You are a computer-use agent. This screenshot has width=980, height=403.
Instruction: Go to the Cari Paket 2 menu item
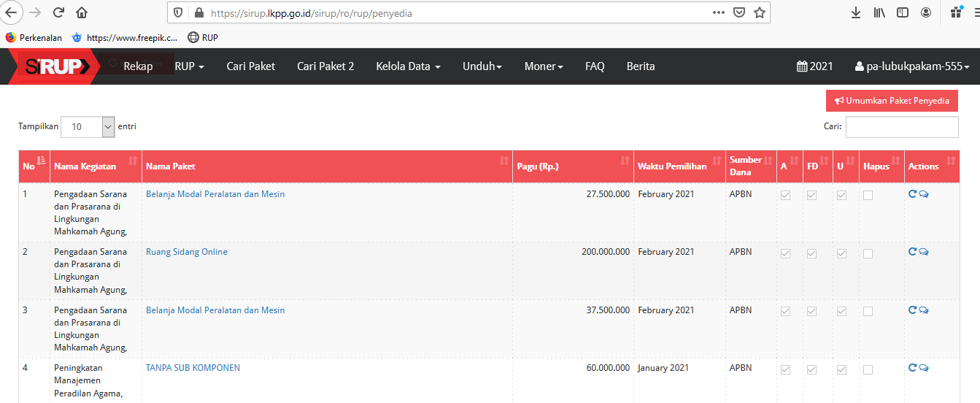325,66
